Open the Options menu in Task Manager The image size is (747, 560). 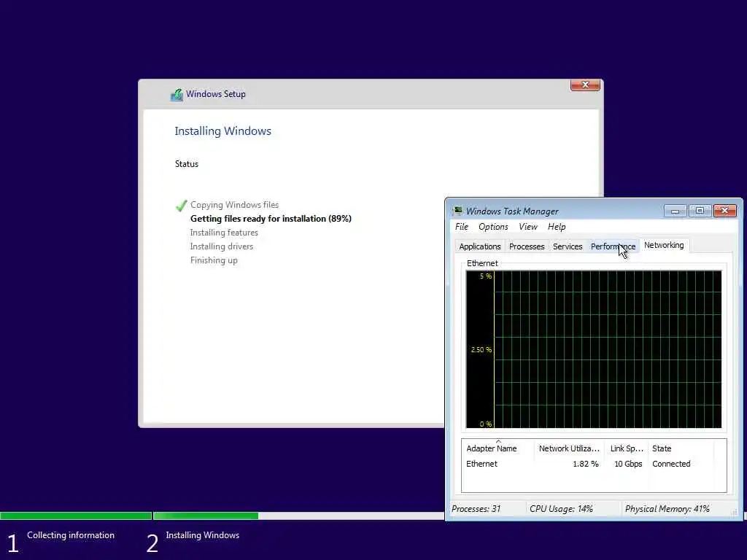(x=493, y=227)
